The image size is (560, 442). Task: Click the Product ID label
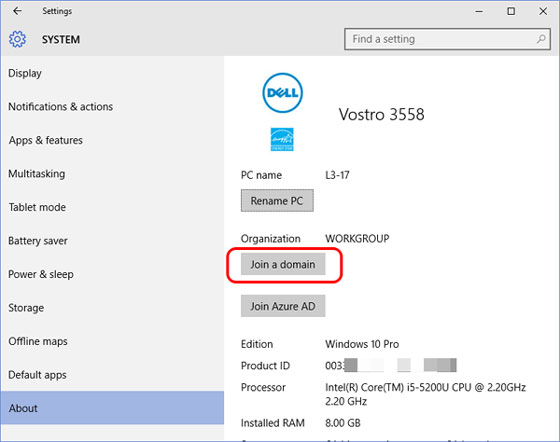pos(265,366)
